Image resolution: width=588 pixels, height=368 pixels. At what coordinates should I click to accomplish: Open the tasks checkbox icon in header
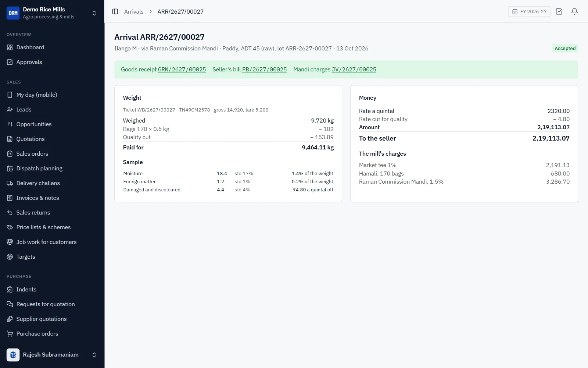click(x=559, y=11)
